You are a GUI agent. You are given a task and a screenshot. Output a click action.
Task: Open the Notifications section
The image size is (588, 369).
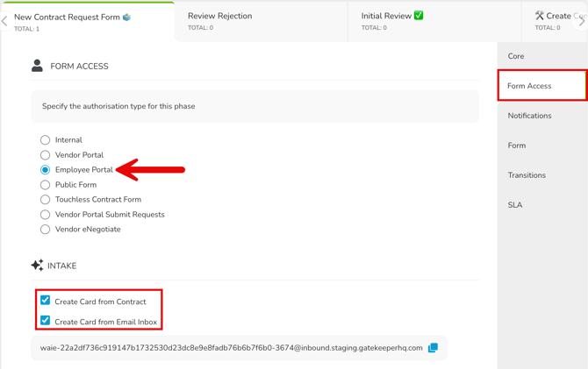542,116
